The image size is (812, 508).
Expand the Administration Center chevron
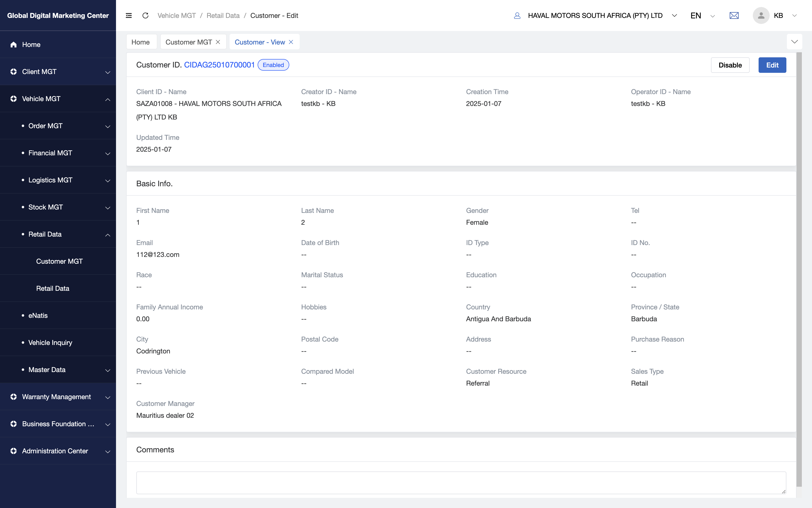108,452
